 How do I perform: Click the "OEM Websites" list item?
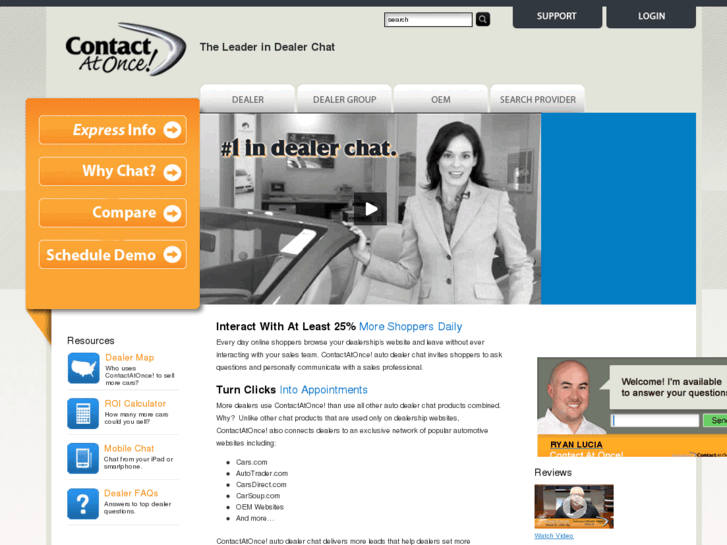259,507
